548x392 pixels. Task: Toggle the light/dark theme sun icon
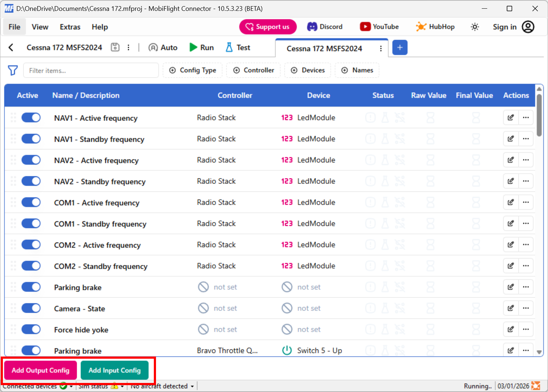tap(475, 26)
